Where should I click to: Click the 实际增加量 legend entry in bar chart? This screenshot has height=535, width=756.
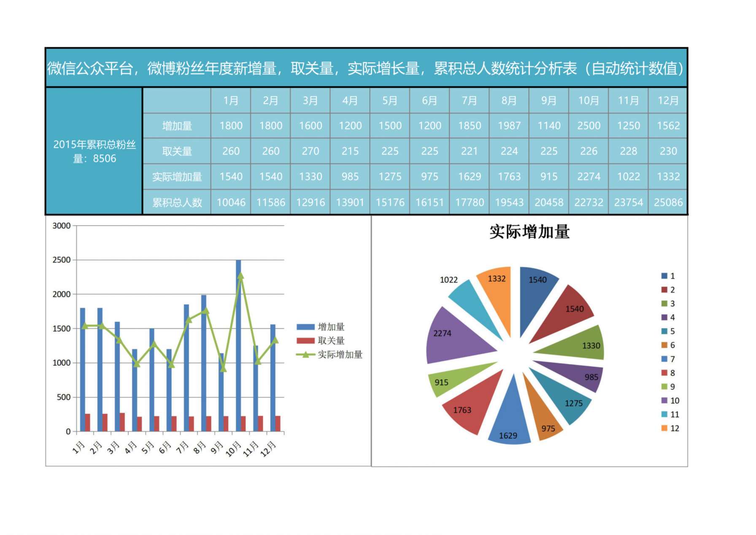coord(329,355)
